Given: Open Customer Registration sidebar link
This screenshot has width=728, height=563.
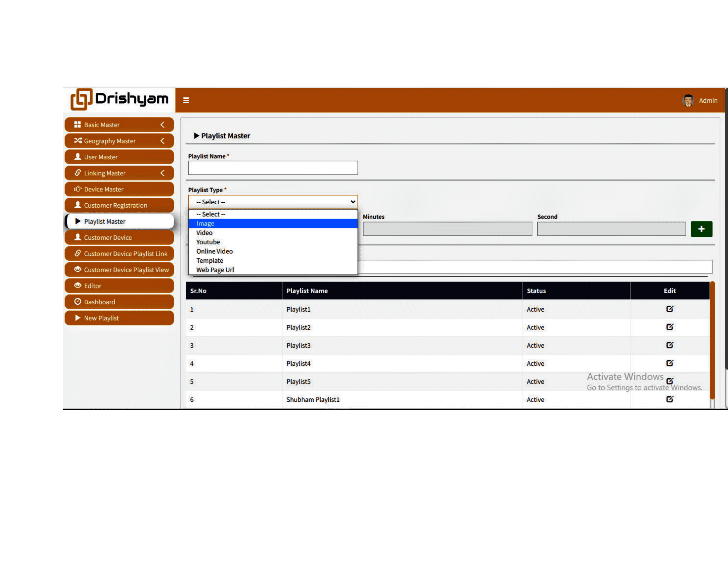Looking at the screenshot, I should click(x=119, y=205).
